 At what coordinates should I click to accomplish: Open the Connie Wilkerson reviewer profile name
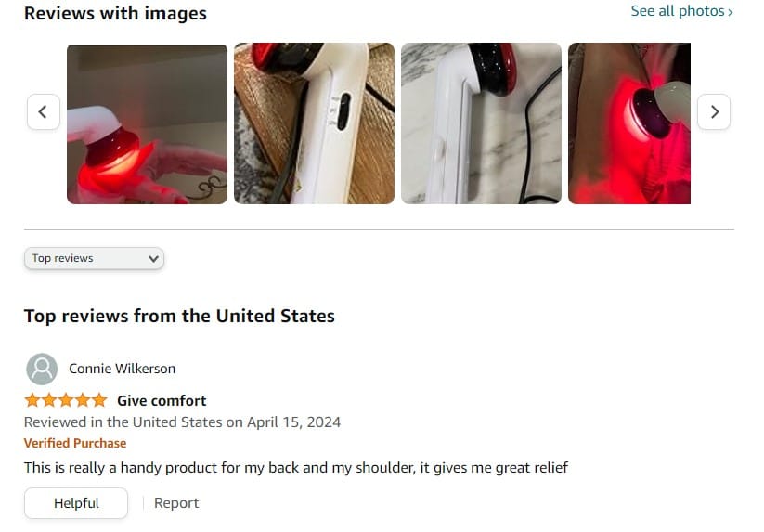coord(123,369)
